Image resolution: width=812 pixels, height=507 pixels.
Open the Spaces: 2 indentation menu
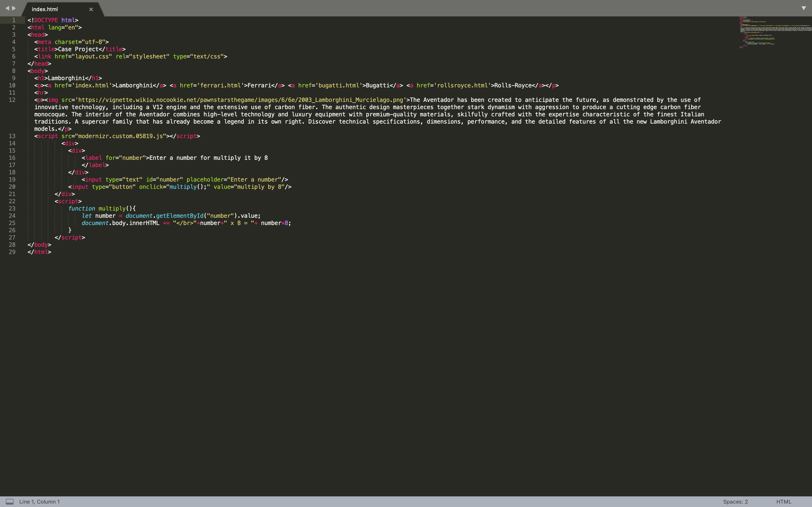pos(736,502)
